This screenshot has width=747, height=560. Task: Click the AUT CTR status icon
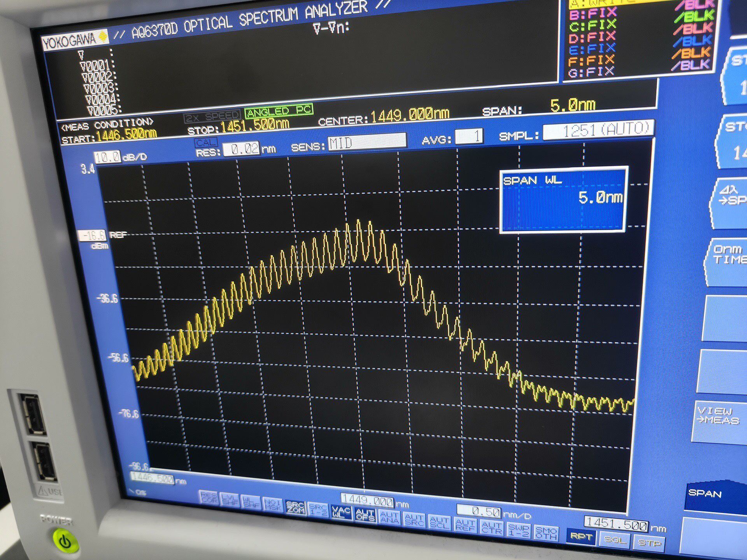tap(491, 527)
